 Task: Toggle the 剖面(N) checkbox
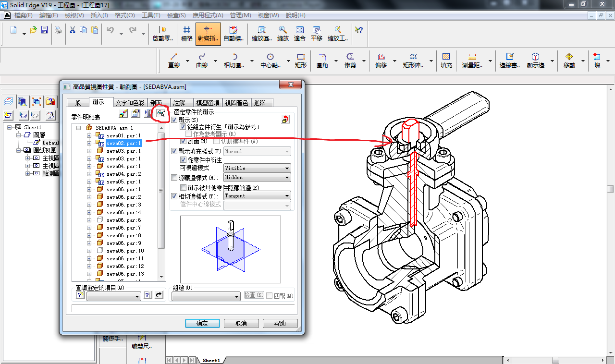click(183, 141)
